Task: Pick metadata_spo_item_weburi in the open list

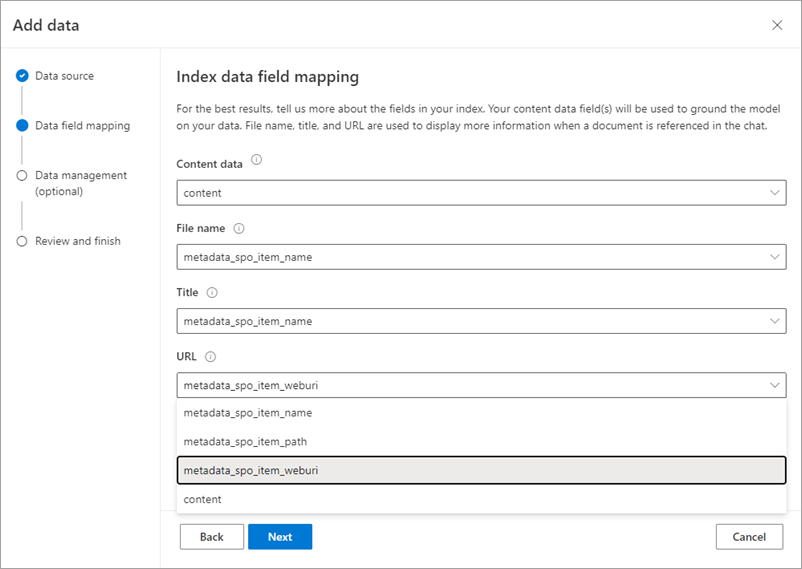Action: (250, 470)
